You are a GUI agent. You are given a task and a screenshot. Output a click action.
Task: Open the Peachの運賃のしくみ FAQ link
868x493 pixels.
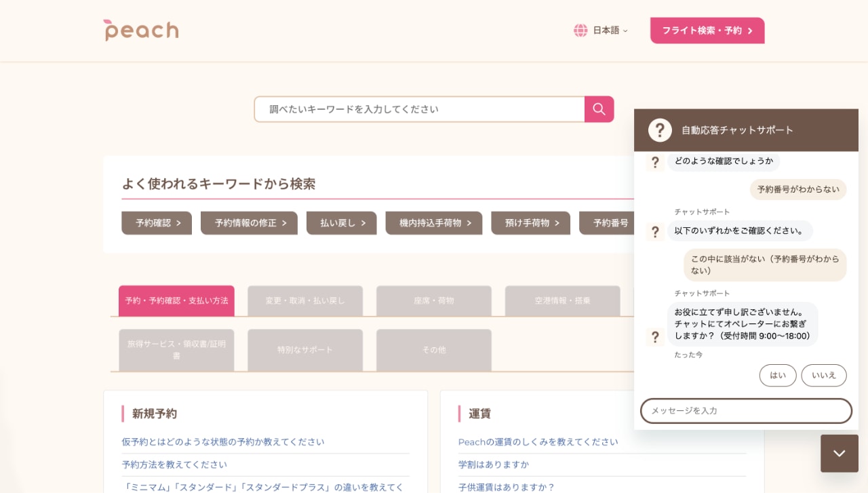pos(538,442)
